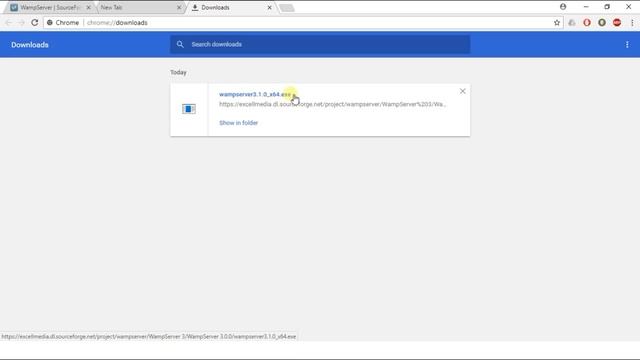Click the Downloads page title
Viewport: 640px width, 360px height.
click(30, 45)
